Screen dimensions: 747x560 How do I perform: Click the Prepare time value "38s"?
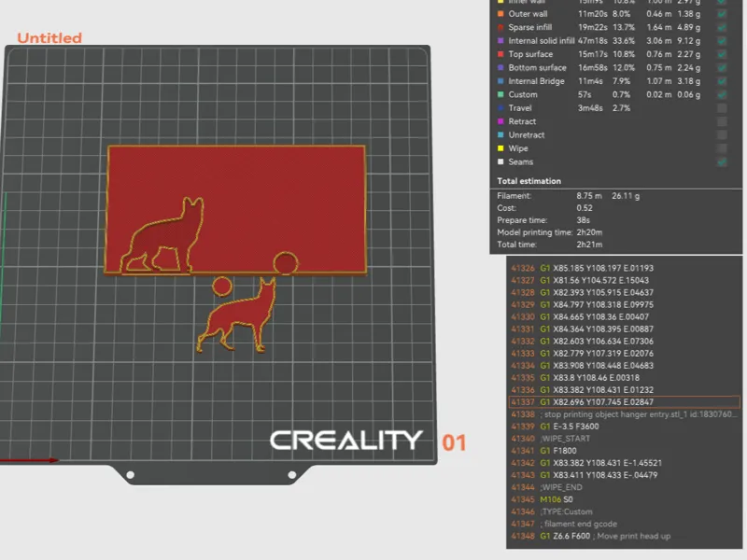coord(583,220)
